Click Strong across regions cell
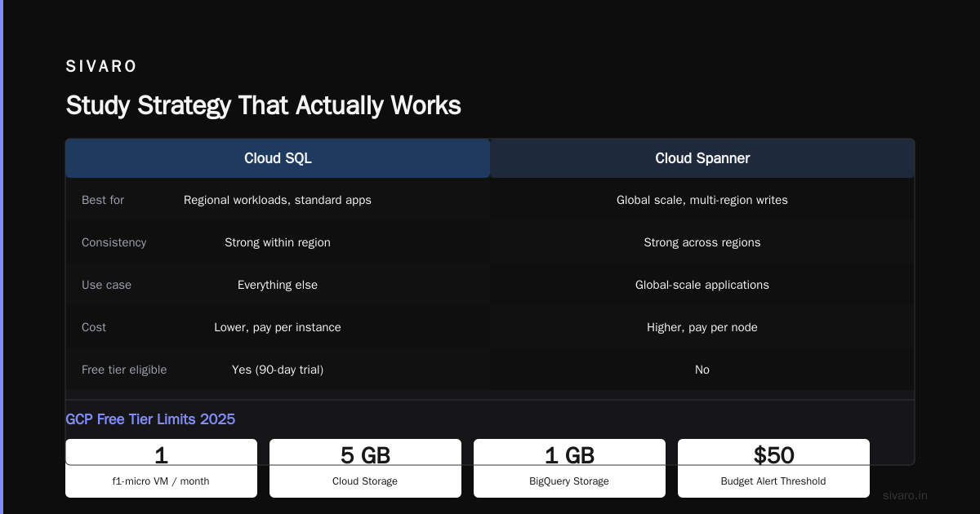The height and width of the screenshot is (514, 980). (x=702, y=242)
